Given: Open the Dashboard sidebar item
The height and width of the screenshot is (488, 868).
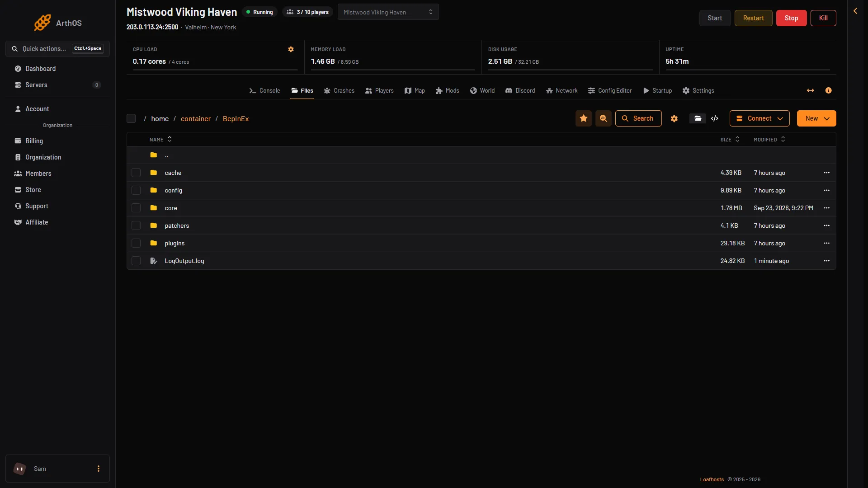Looking at the screenshot, I should pyautogui.click(x=57, y=69).
